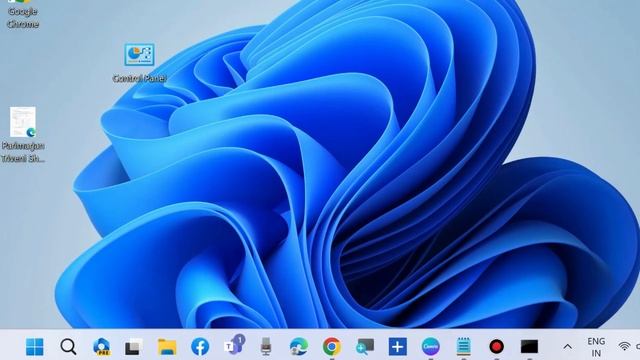Open Notepad from the taskbar
Screen dimensions: 640x360
coord(464,347)
